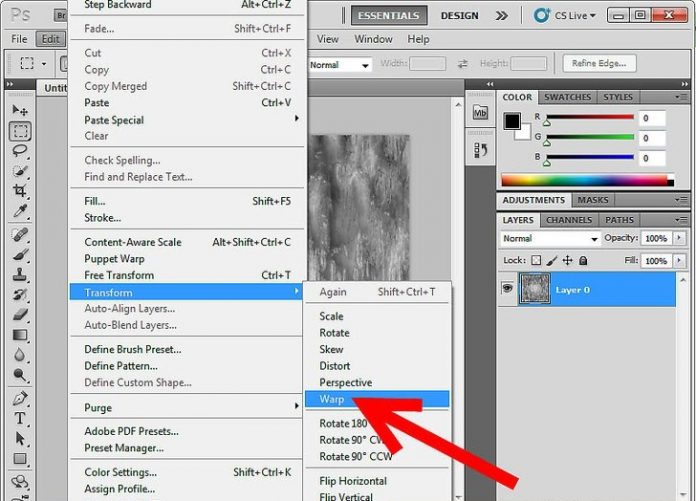This screenshot has height=501, width=696.
Task: Select the Eyedropper tool
Action: [20, 213]
